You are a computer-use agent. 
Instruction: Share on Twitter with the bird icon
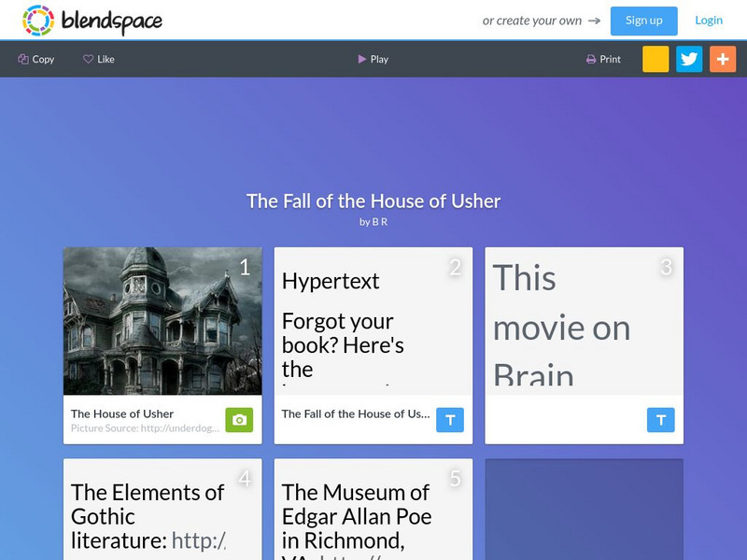coord(689,59)
